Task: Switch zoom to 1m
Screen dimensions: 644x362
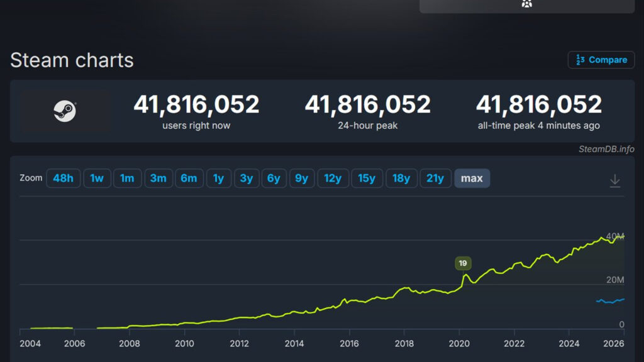Action: point(127,178)
